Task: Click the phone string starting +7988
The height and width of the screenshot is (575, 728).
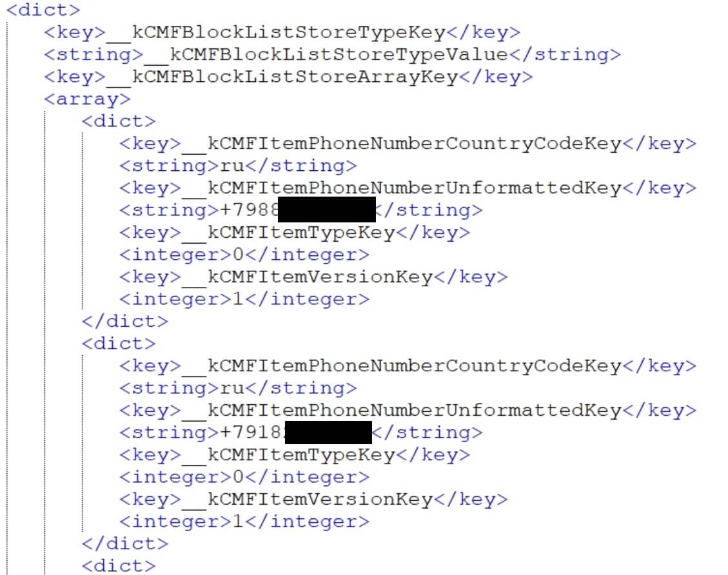Action: (x=301, y=210)
